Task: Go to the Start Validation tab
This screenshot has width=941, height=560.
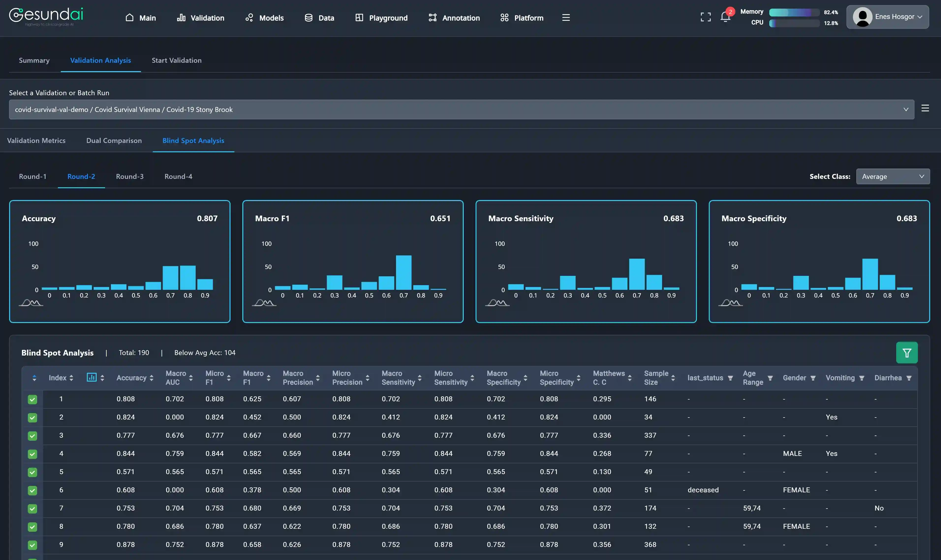Action: (x=176, y=60)
